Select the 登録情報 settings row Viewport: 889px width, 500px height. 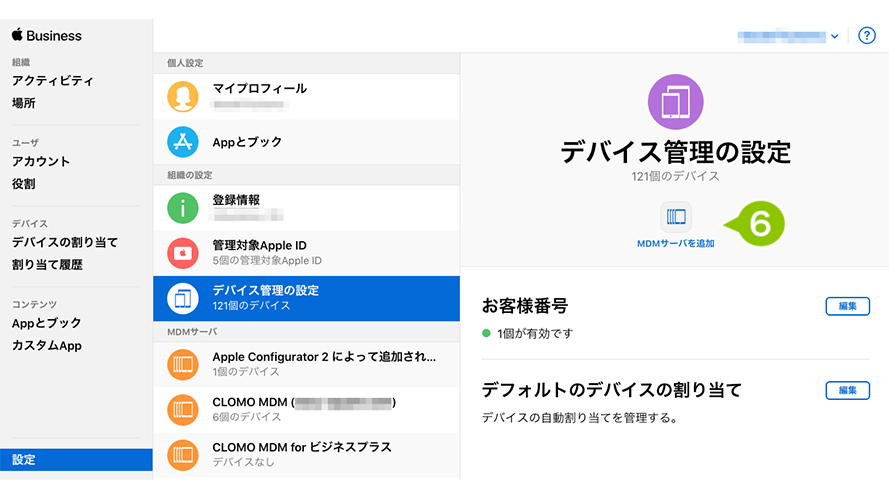pos(306,208)
